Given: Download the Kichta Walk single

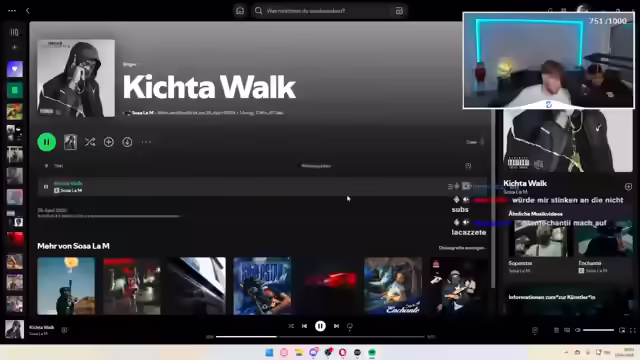Looking at the screenshot, I should pyautogui.click(x=127, y=142).
